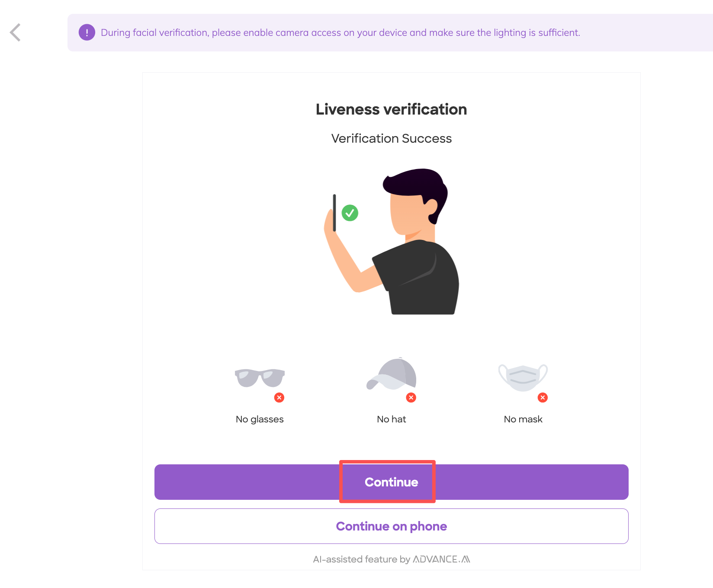
Task: Click the red X under the hat
Action: [411, 397]
